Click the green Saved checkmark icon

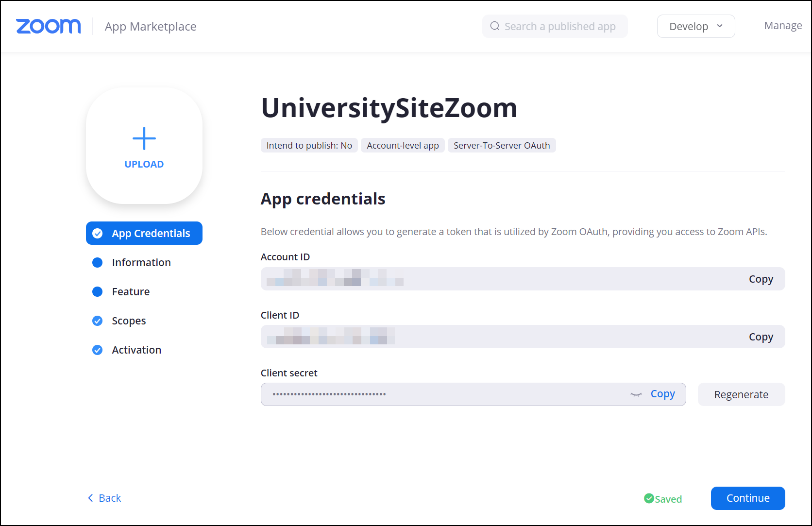(649, 498)
